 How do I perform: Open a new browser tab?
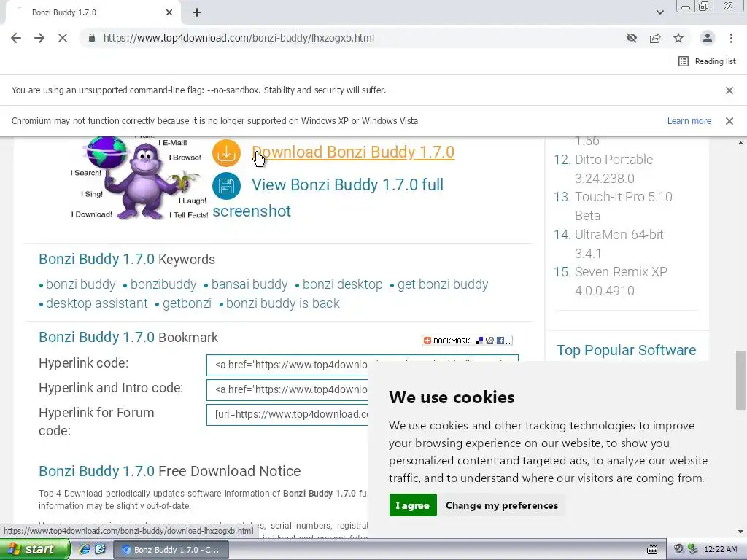(197, 13)
